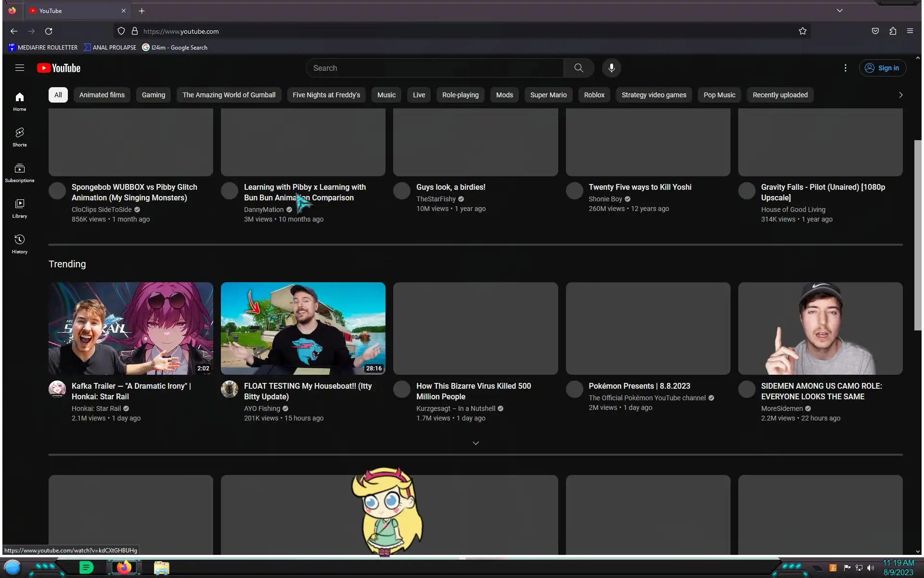
Task: Open the YouTube hamburger guide menu
Action: pyautogui.click(x=20, y=68)
